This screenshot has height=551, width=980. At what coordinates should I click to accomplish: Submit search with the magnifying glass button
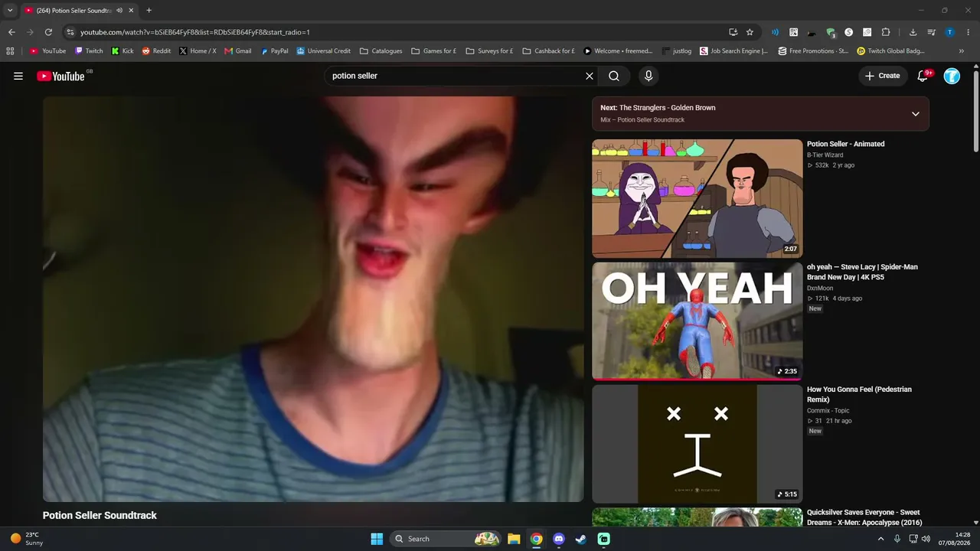tap(614, 76)
